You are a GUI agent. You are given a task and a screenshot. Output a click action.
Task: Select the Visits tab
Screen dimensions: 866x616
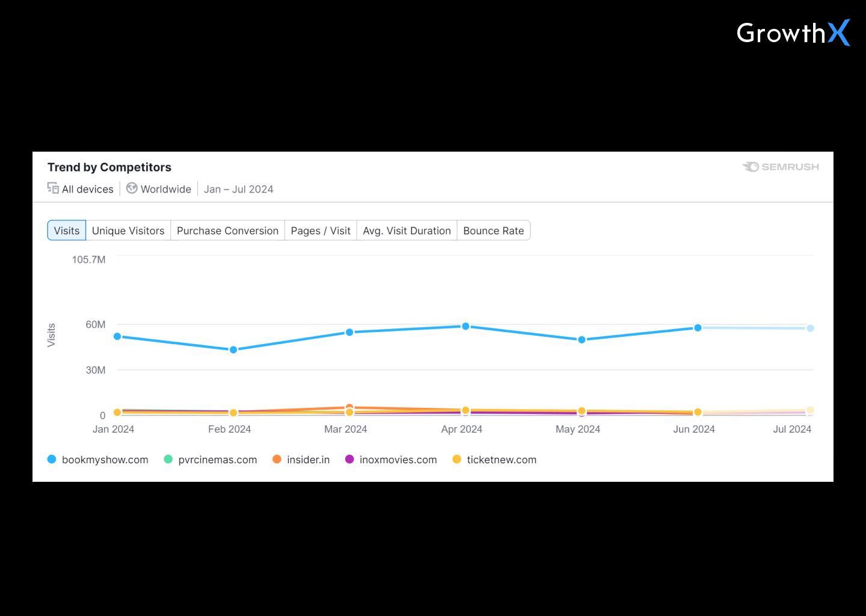67,230
